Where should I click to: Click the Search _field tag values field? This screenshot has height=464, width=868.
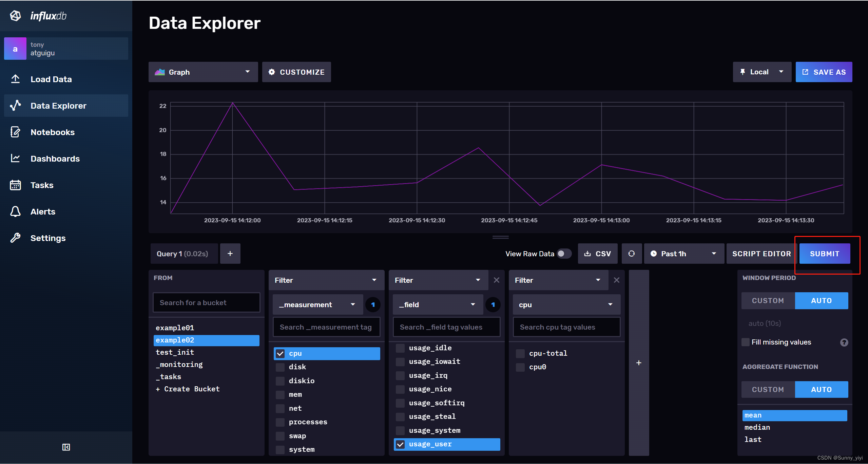coord(447,327)
